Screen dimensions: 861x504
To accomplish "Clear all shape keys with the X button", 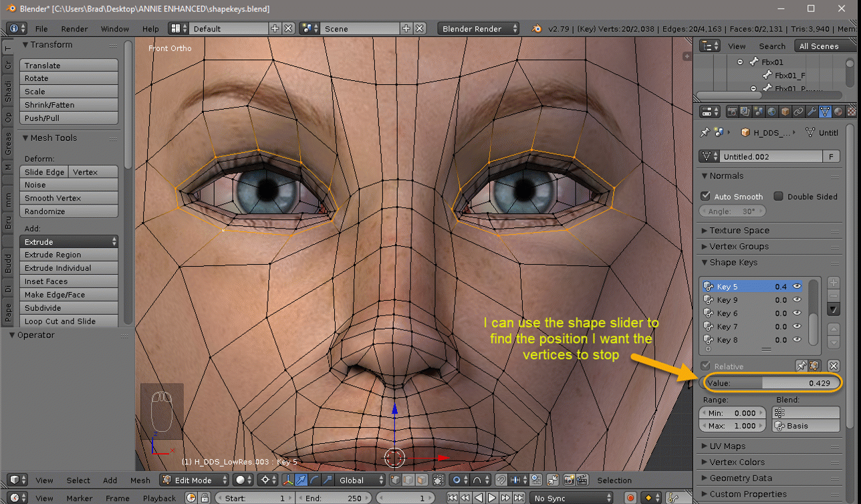I will click(833, 366).
